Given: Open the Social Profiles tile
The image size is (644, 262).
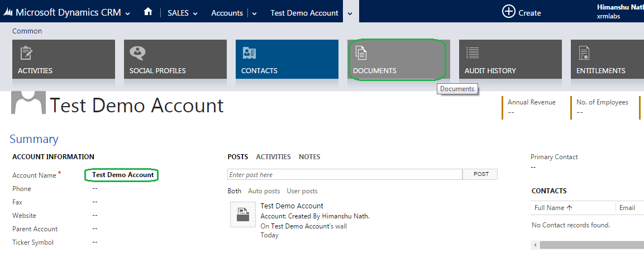Looking at the screenshot, I should click(175, 59).
